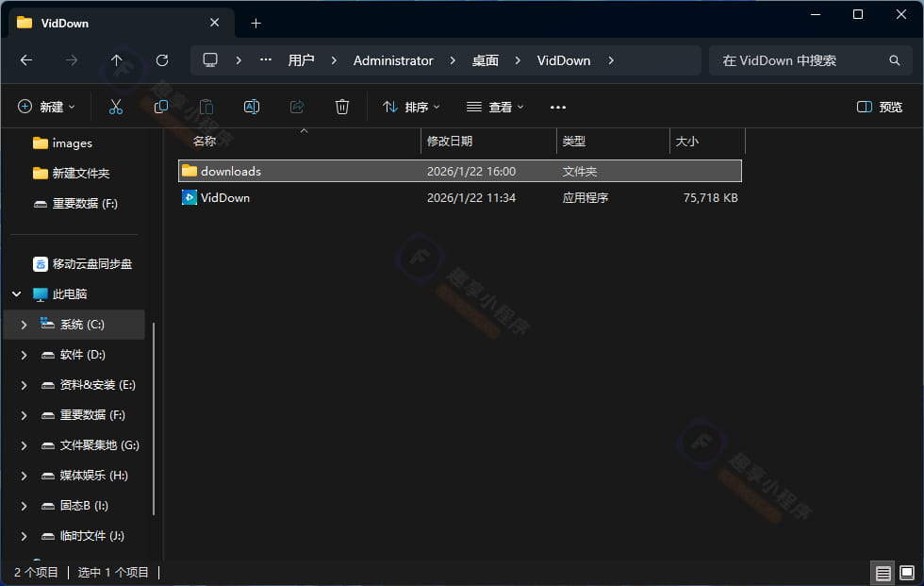Open the See more ellipsis menu
The height and width of the screenshot is (586, 924).
(558, 107)
